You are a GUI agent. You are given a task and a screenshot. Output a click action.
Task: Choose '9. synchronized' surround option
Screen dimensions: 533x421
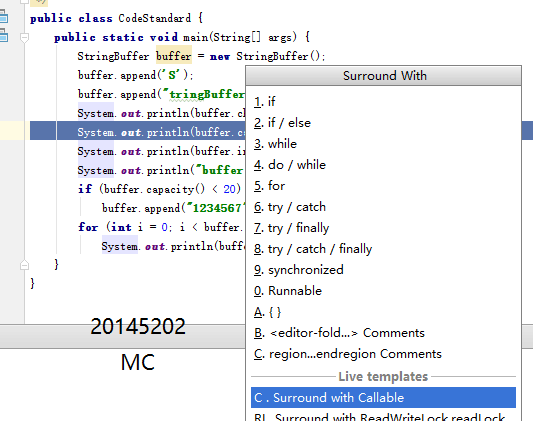[383, 270]
